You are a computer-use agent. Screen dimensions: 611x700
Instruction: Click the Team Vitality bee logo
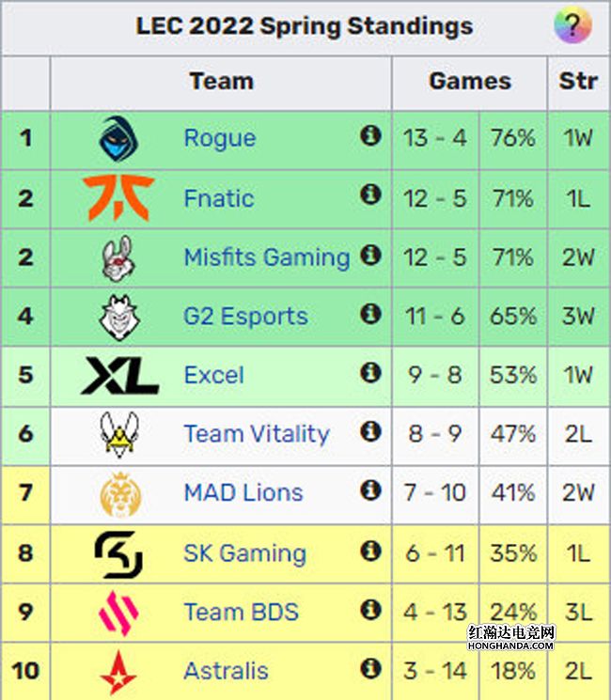pyautogui.click(x=119, y=434)
